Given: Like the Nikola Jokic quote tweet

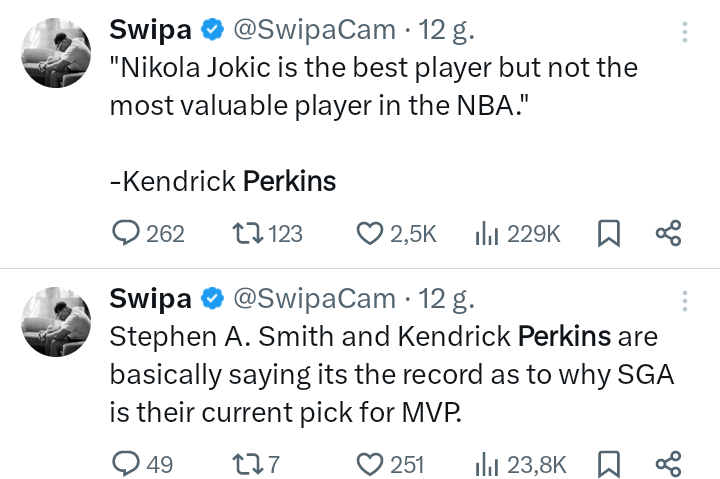Looking at the screenshot, I should [x=371, y=234].
